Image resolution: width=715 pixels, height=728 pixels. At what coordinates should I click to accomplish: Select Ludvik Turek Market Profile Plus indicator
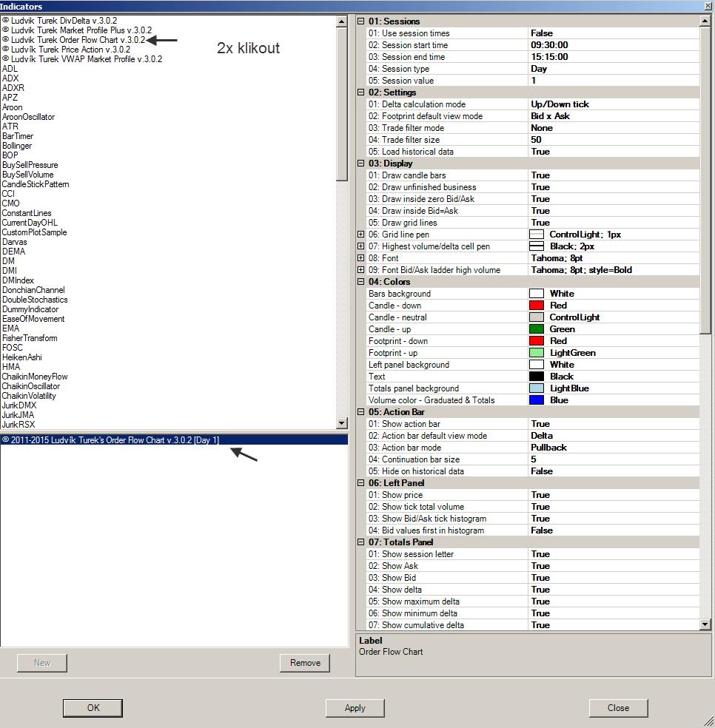77,30
